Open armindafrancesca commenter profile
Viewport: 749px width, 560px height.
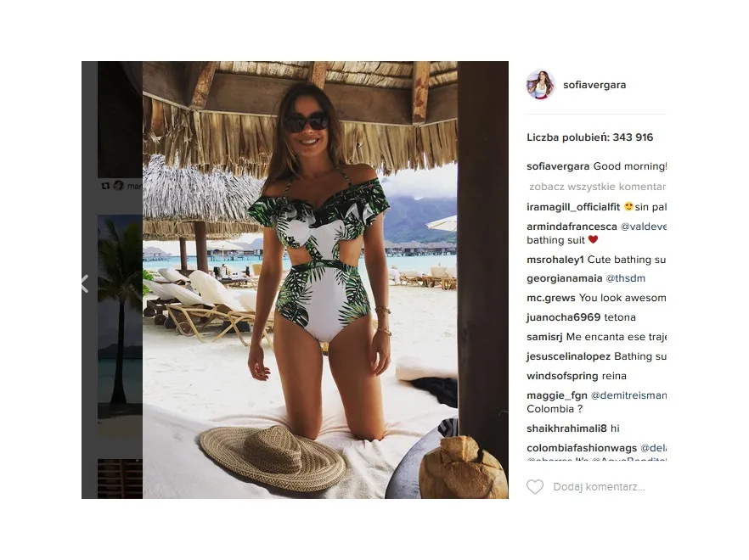572,227
